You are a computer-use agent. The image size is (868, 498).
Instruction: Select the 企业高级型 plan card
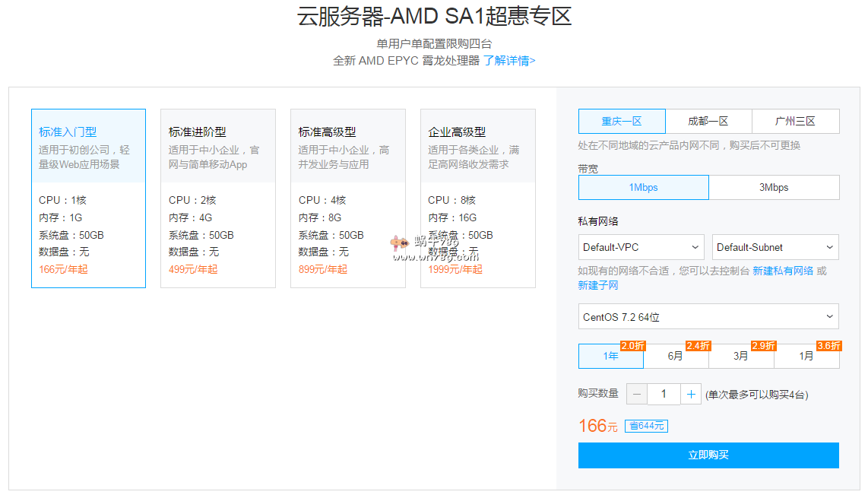(x=477, y=198)
